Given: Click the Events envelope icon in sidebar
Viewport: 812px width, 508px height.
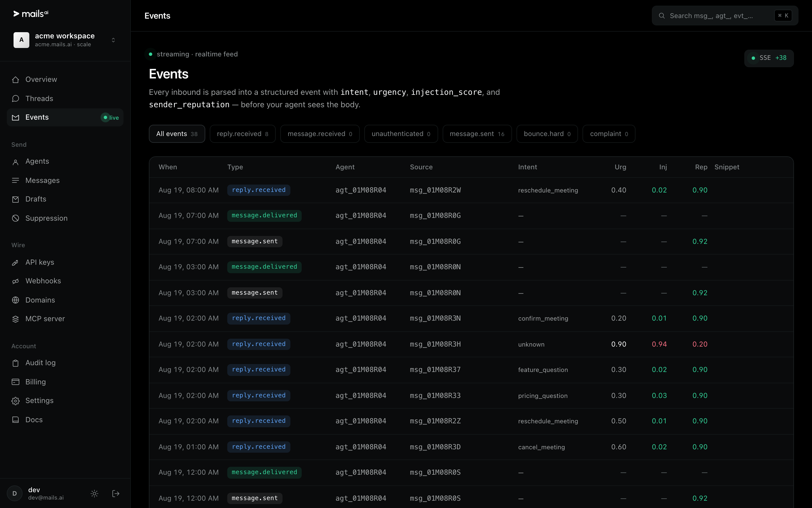Looking at the screenshot, I should [16, 117].
